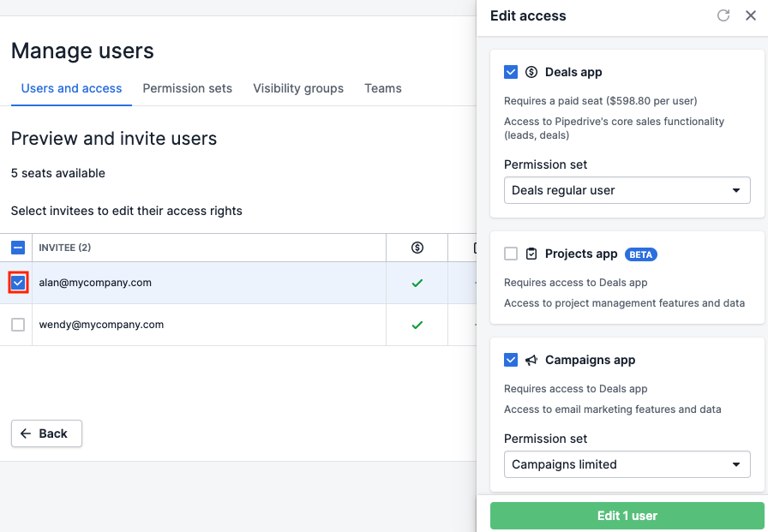Screen dimensions: 768x532
Task: Click the Edit 1 user button
Action: point(627,516)
